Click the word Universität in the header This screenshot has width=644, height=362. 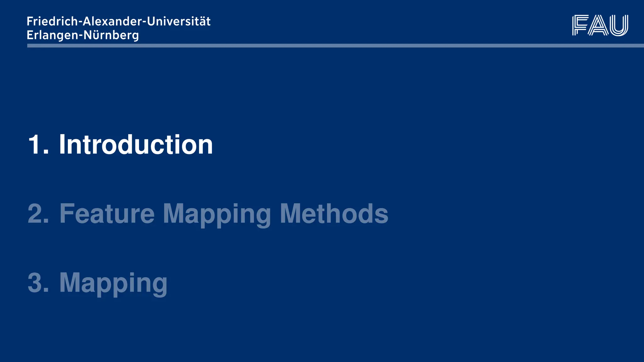pyautogui.click(x=179, y=21)
